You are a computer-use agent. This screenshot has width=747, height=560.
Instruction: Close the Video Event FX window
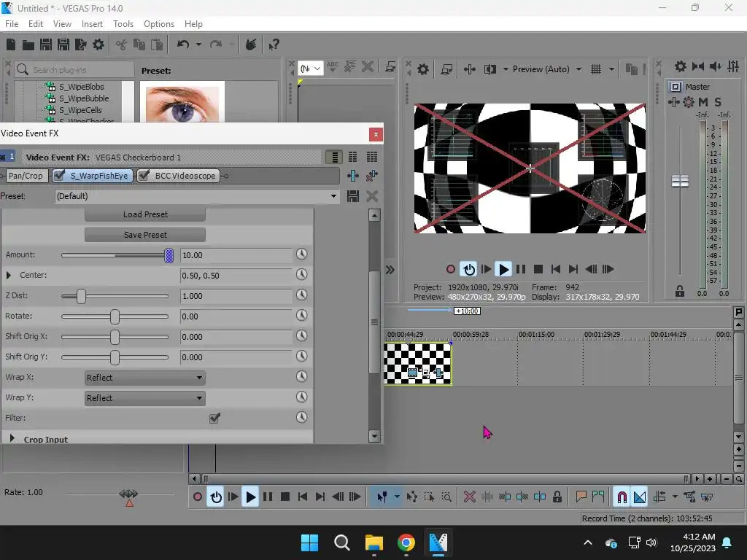[x=376, y=134]
